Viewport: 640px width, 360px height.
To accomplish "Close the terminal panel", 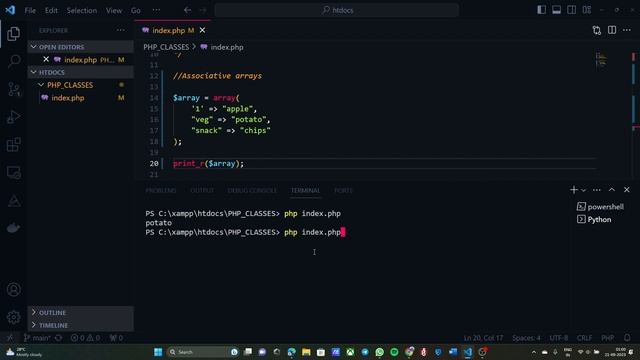I will pos(627,190).
